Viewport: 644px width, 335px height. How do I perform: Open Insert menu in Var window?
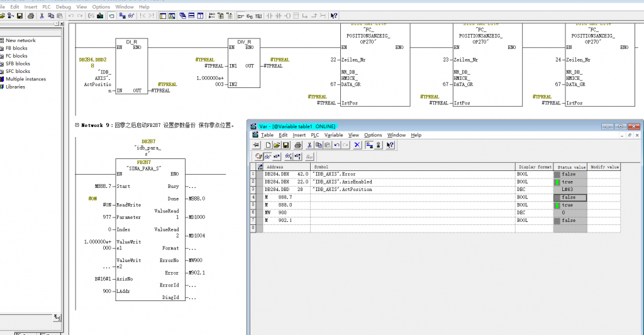tap(299, 135)
